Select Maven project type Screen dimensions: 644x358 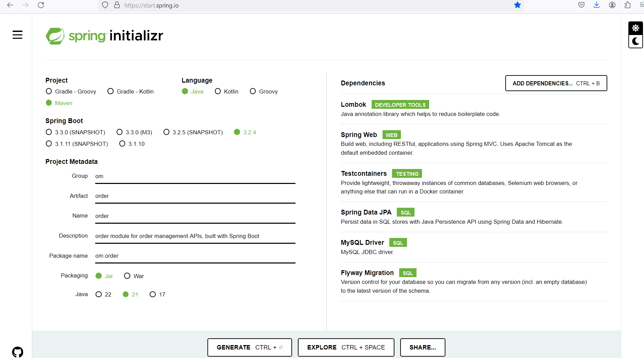click(x=59, y=103)
